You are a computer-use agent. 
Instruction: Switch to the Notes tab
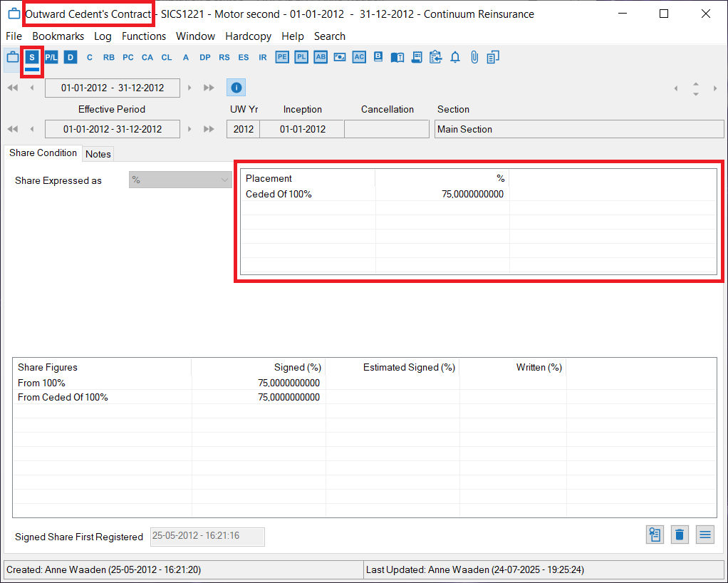pos(98,154)
